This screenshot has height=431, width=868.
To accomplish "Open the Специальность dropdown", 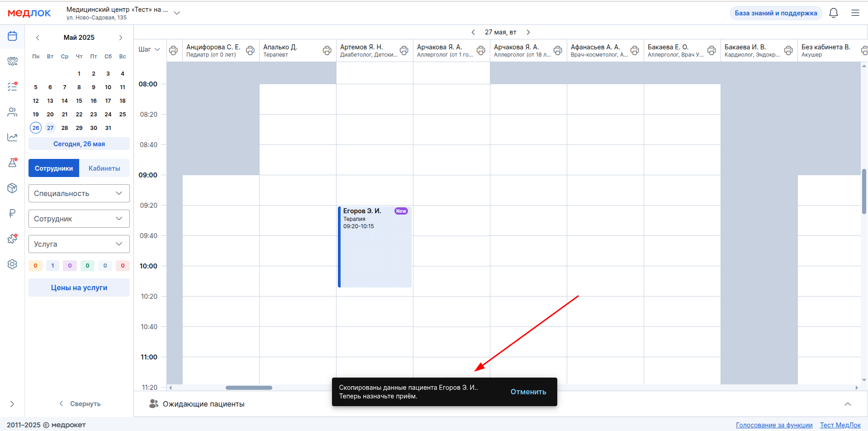I will 79,193.
